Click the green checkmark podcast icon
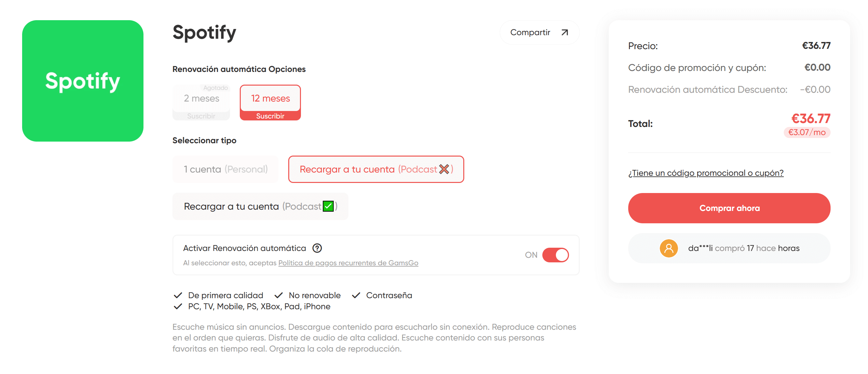 point(328,206)
